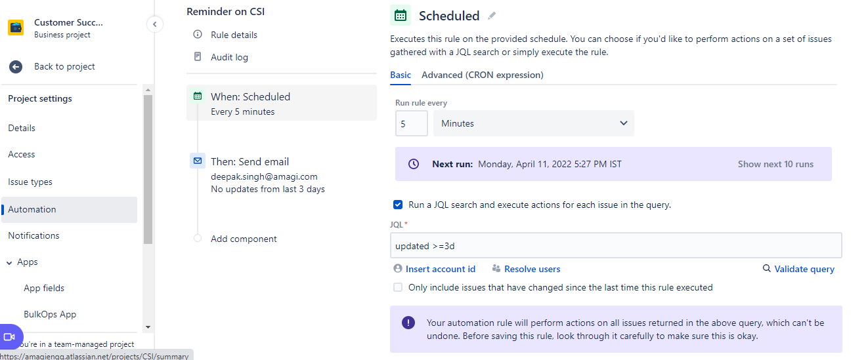Select the When: Scheduled trigger component
The width and height of the screenshot is (868, 360).
(282, 103)
